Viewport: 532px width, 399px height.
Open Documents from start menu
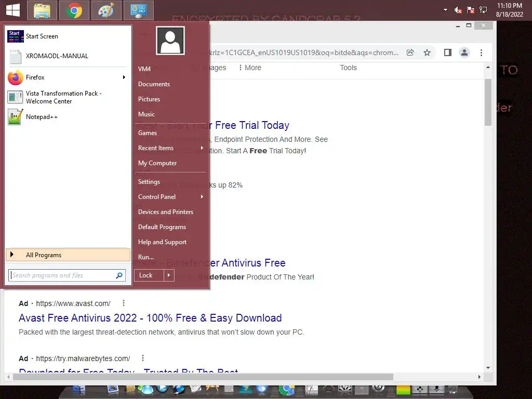[x=154, y=84]
